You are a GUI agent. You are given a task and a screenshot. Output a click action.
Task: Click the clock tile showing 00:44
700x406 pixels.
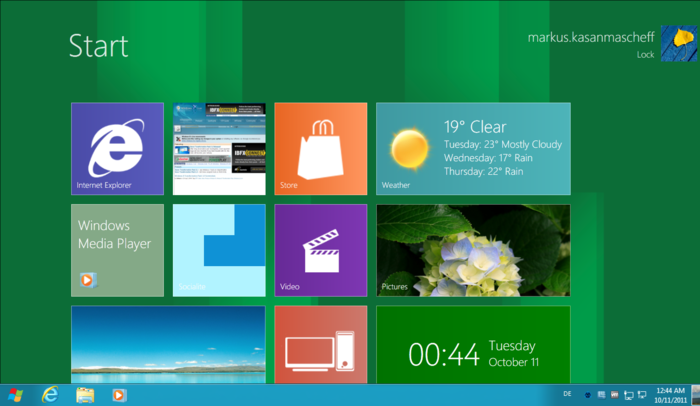pyautogui.click(x=473, y=344)
